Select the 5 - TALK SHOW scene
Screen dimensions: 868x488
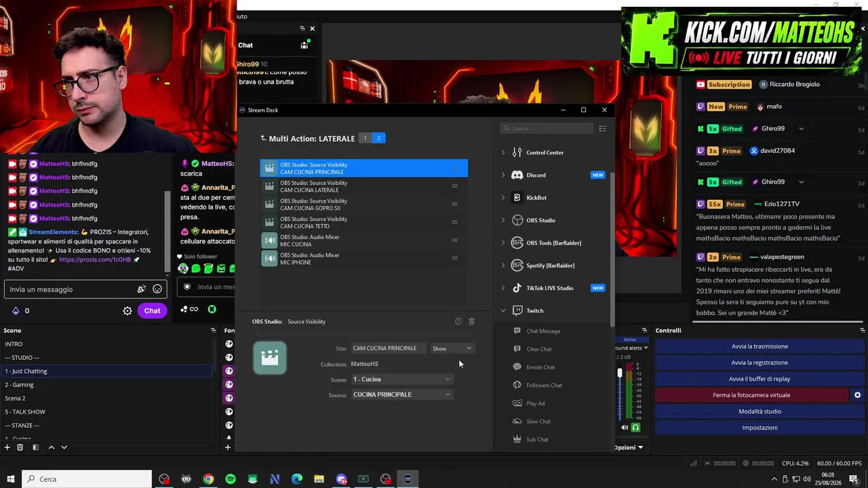pyautogui.click(x=106, y=411)
